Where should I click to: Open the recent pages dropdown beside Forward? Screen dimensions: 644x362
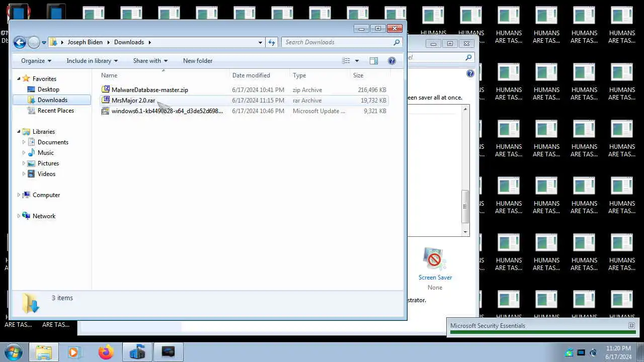44,43
